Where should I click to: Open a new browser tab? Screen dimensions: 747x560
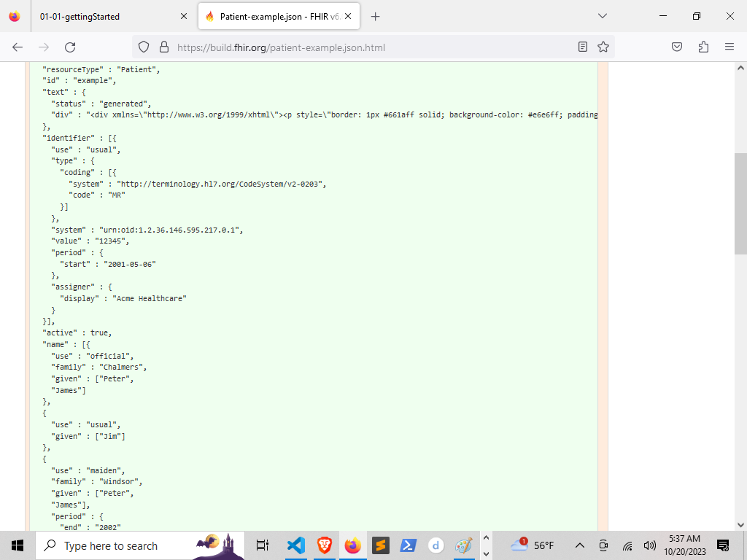tap(376, 17)
